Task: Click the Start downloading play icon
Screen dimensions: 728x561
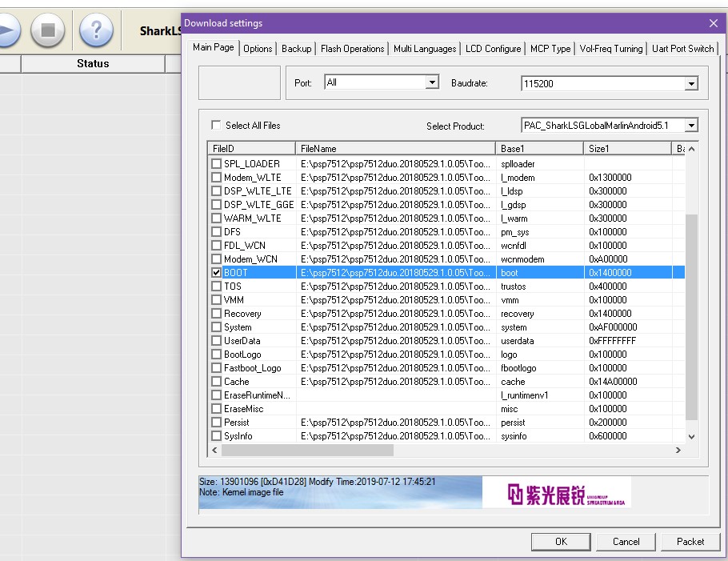Action: coord(6,30)
